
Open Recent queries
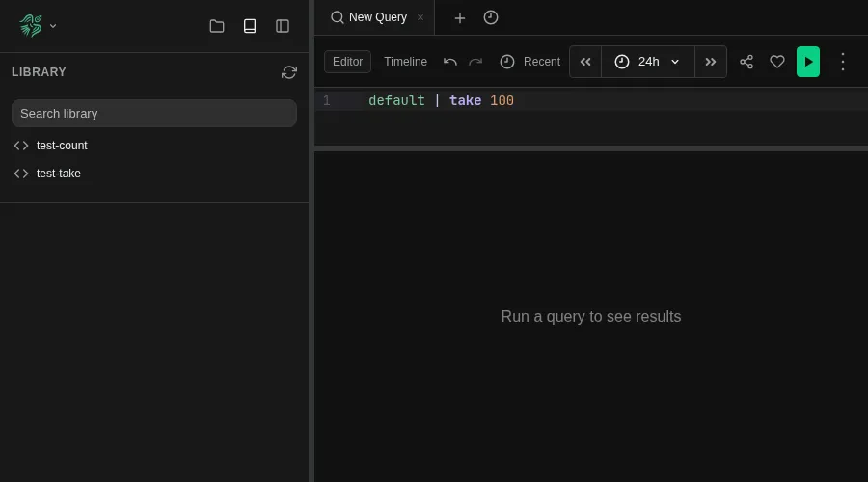pyautogui.click(x=530, y=62)
